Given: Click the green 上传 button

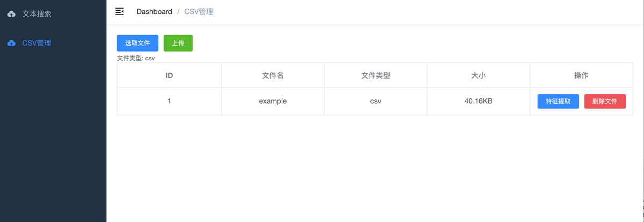Looking at the screenshot, I should tap(178, 43).
